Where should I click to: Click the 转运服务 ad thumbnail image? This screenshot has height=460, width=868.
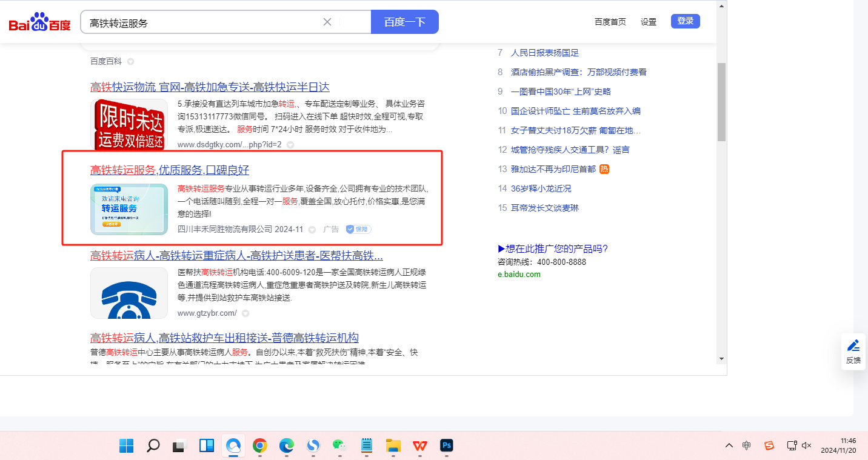pyautogui.click(x=129, y=209)
